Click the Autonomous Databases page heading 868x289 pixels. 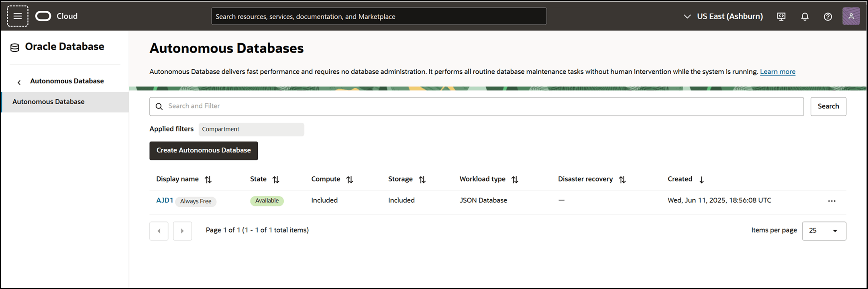[226, 49]
